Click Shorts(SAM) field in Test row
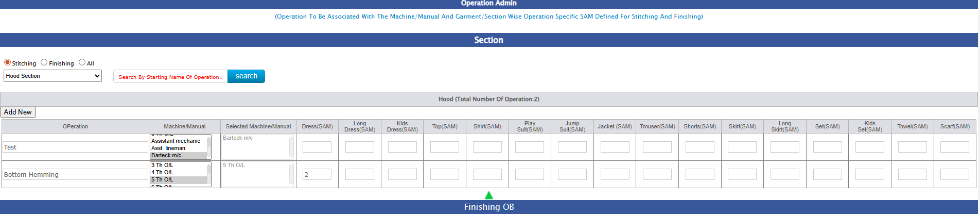 click(700, 147)
